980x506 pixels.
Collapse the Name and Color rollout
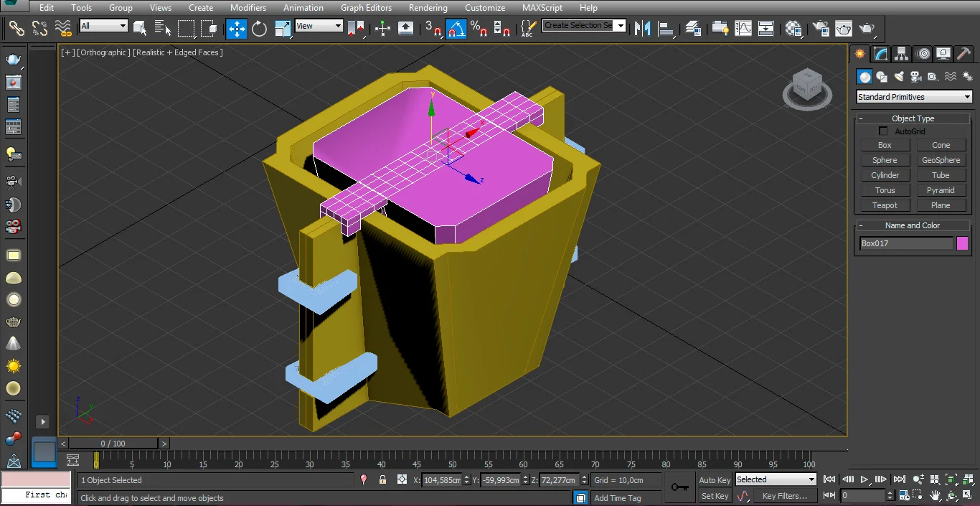click(x=913, y=225)
